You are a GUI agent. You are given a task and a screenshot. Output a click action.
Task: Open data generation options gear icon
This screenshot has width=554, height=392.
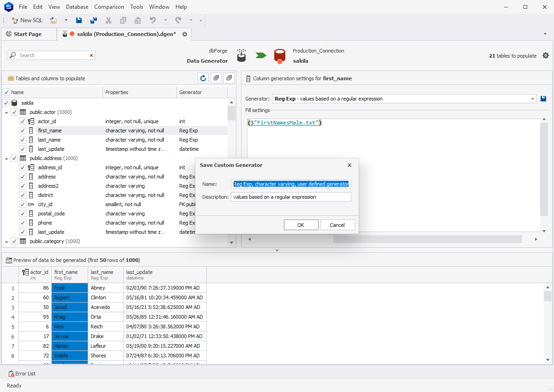(546, 55)
